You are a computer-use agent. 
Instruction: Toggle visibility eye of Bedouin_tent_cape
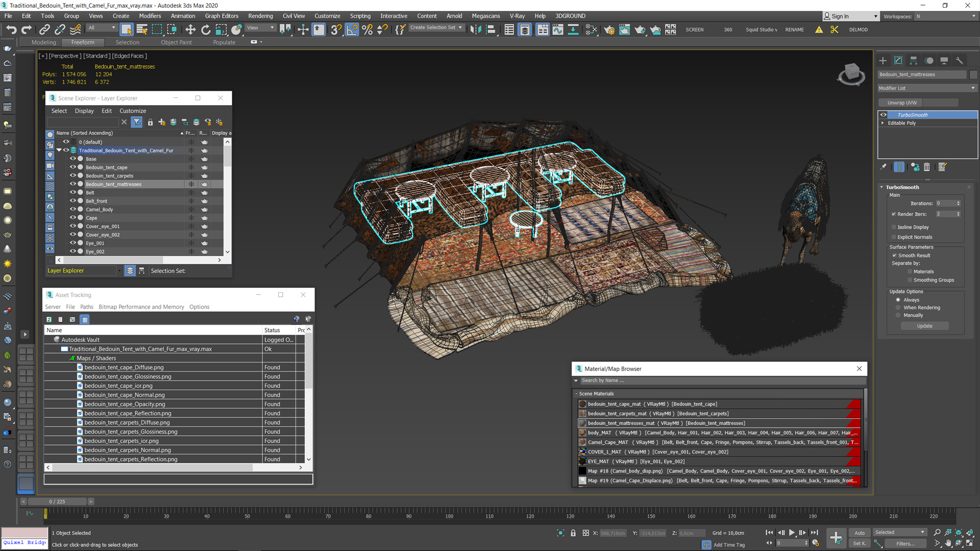point(72,167)
